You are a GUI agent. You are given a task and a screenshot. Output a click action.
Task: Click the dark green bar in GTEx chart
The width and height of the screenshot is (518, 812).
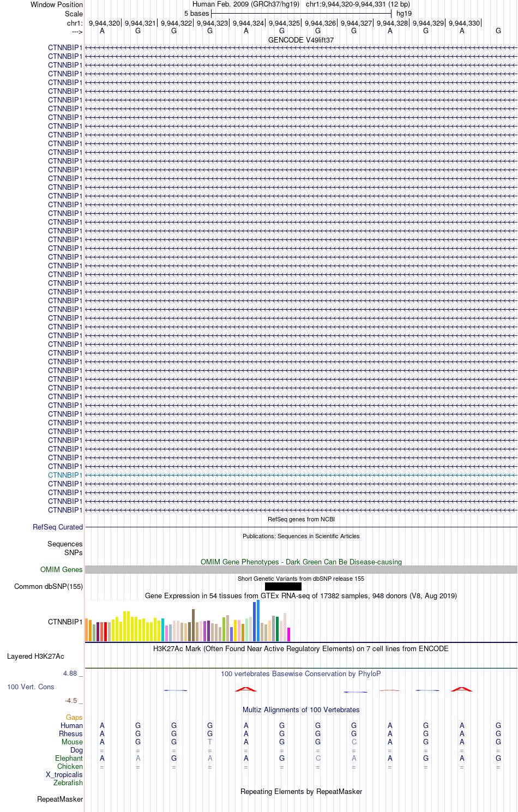coord(277,629)
